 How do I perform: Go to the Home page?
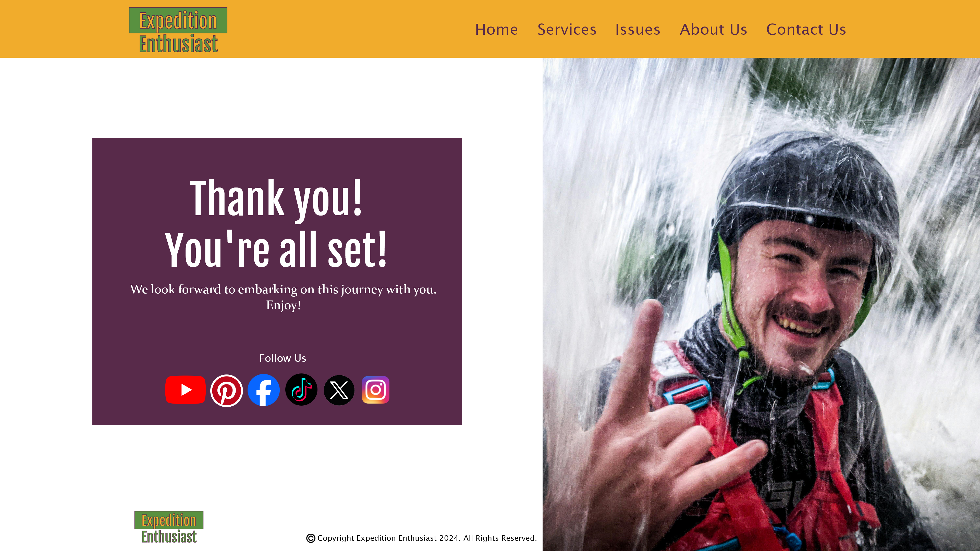496,29
